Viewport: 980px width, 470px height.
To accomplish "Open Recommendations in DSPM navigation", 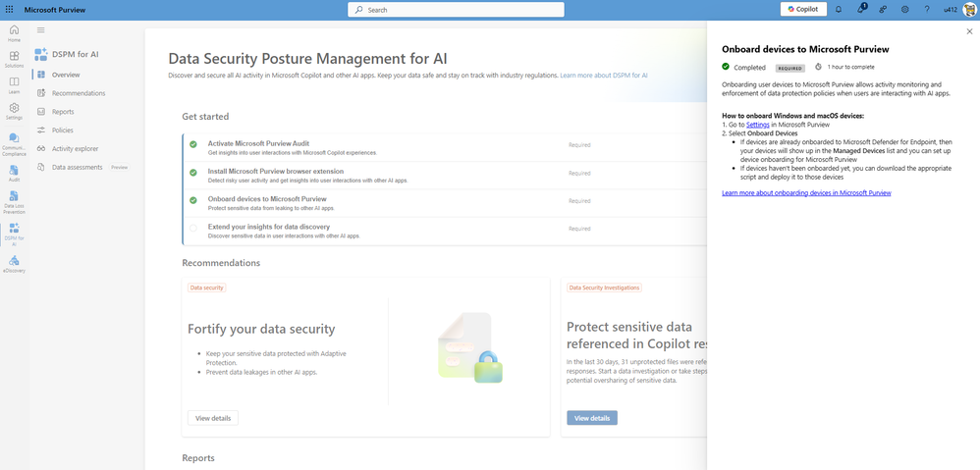I will coord(79,93).
